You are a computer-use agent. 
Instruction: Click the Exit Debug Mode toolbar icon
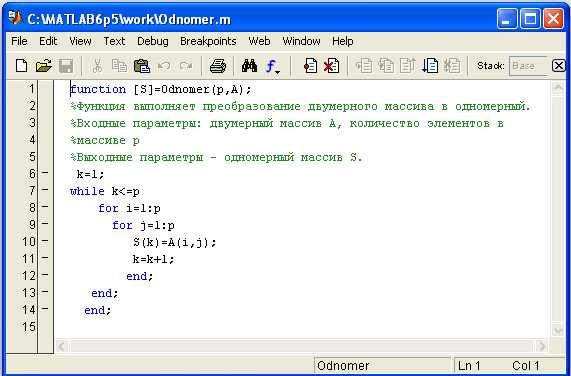tap(452, 66)
